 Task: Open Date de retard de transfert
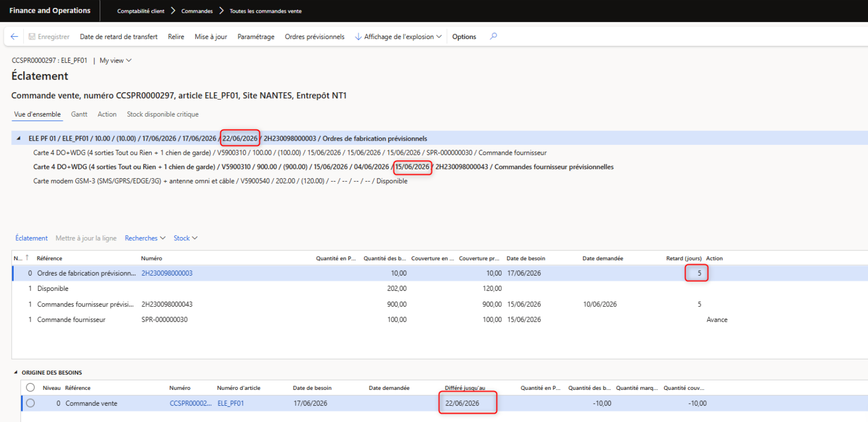pos(119,37)
